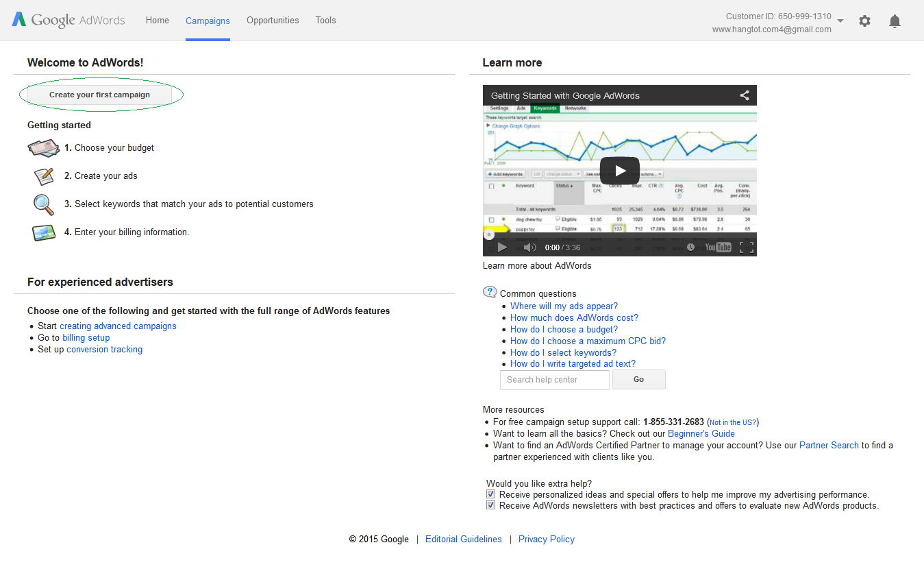Click the video title Getting Started with Google AdWords
This screenshot has width=924, height=569.
(x=565, y=96)
